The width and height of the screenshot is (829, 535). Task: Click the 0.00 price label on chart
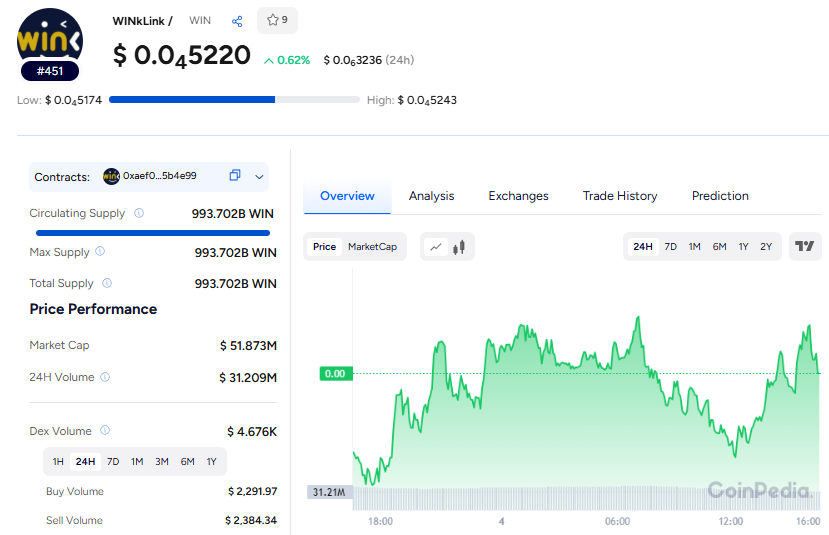(x=336, y=374)
